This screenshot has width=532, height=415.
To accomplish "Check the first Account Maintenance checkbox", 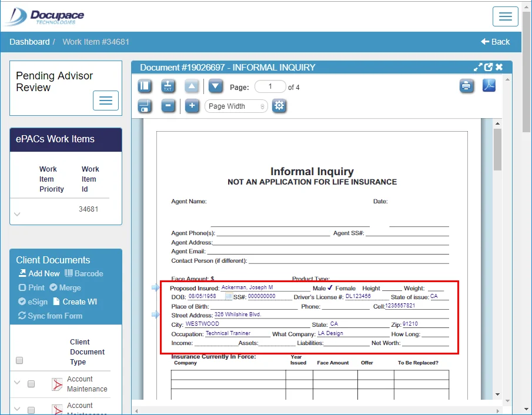I will (x=31, y=384).
